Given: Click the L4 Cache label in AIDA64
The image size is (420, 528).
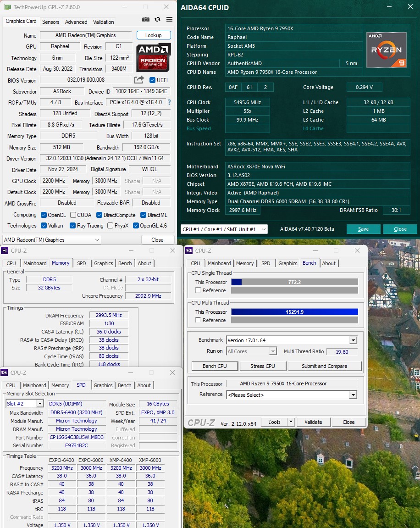Looking at the screenshot, I should pos(313,128).
